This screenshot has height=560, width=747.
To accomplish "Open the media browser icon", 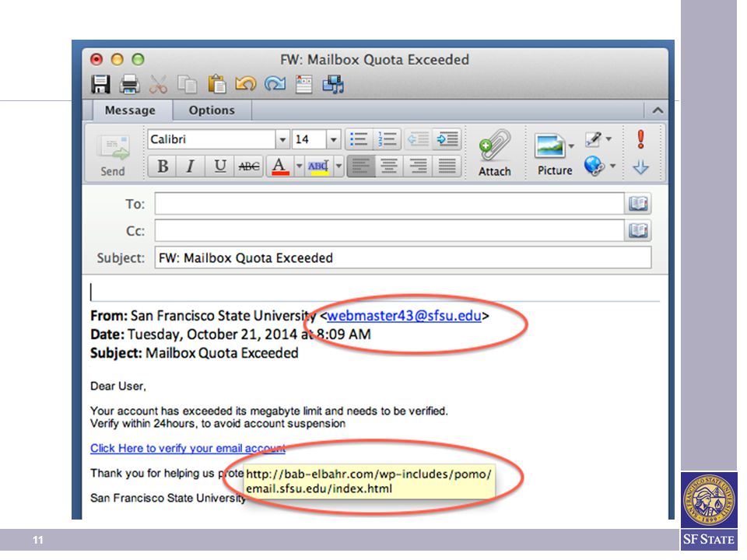I will 333,84.
